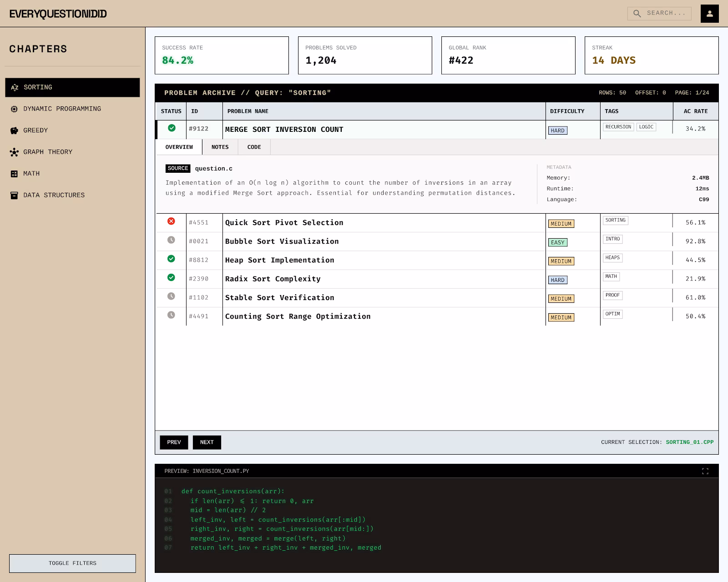Click the Greedy piggy bank icon

point(14,130)
